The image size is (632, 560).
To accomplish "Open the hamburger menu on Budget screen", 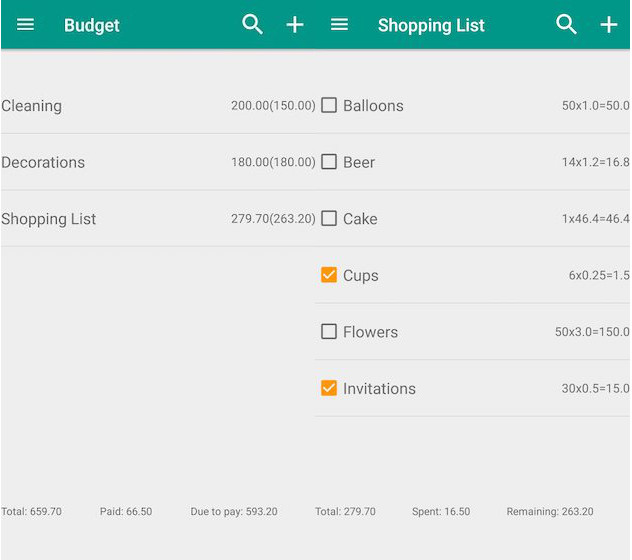I will click(x=25, y=25).
